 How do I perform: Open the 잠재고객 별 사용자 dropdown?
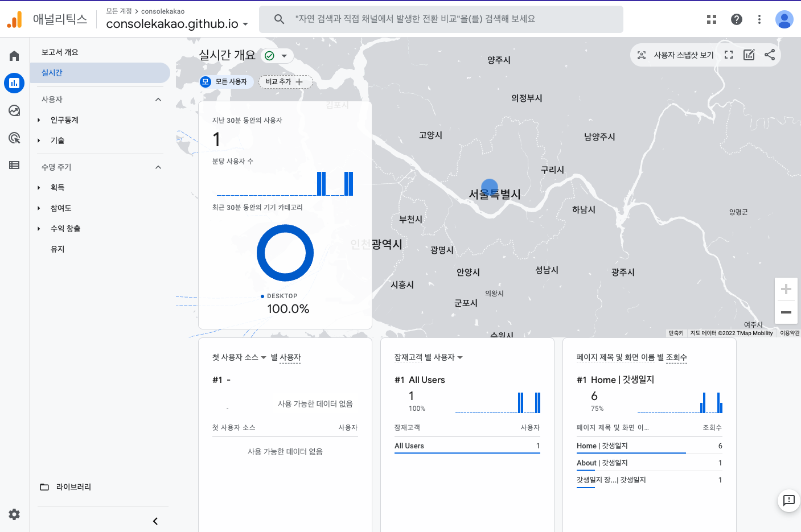point(429,357)
